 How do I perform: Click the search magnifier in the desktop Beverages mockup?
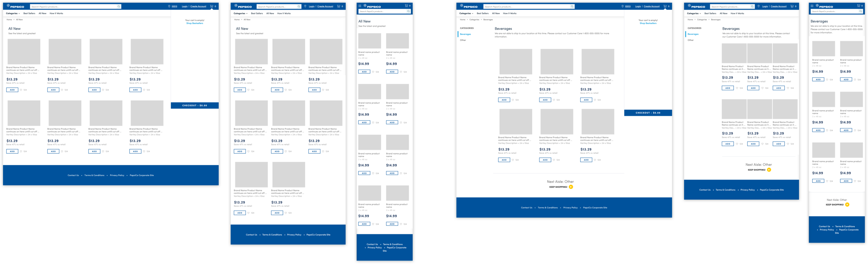click(572, 7)
